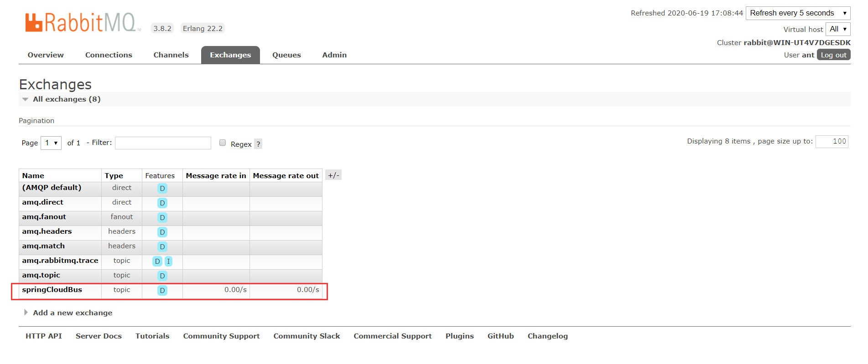
Task: Open the Commercial Support link
Action: tap(393, 336)
